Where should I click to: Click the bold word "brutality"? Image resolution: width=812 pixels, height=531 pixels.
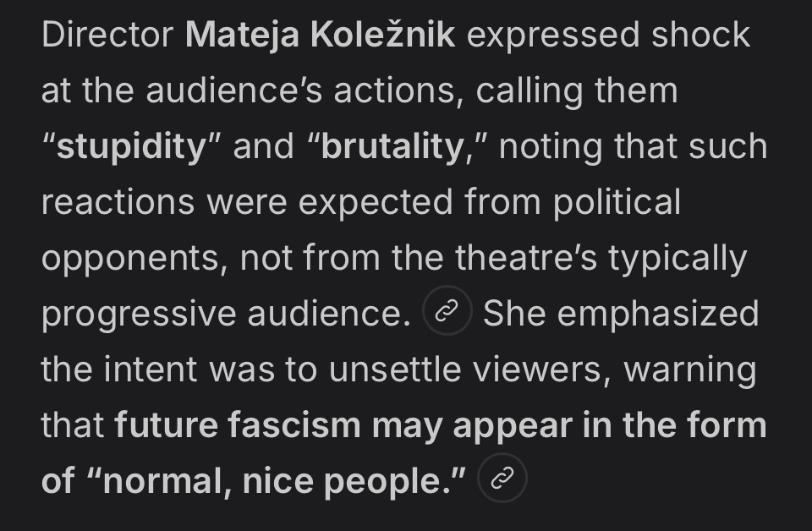(x=392, y=146)
